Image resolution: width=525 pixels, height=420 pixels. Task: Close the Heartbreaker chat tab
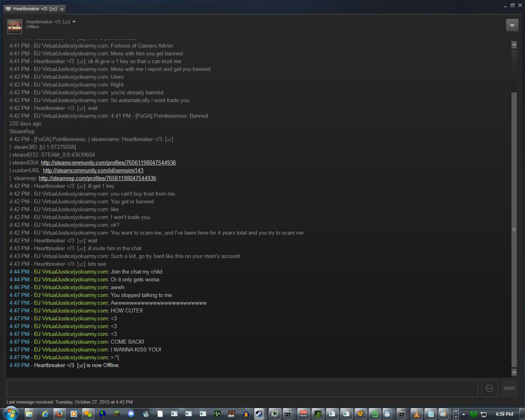[x=62, y=9]
